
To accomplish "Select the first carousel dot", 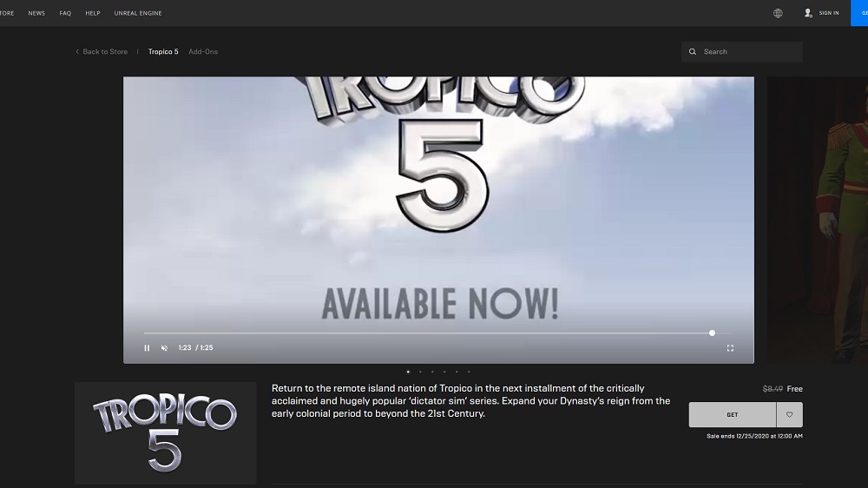I will [x=408, y=372].
